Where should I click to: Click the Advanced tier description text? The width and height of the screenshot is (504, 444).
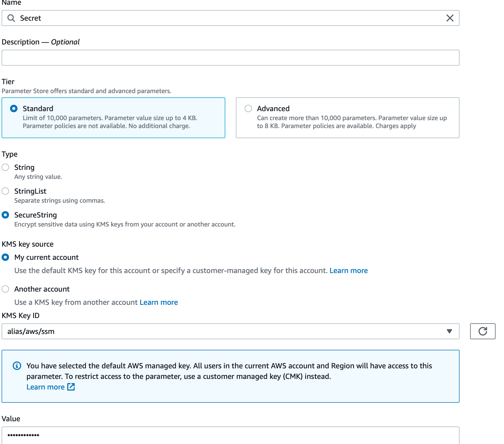352,122
